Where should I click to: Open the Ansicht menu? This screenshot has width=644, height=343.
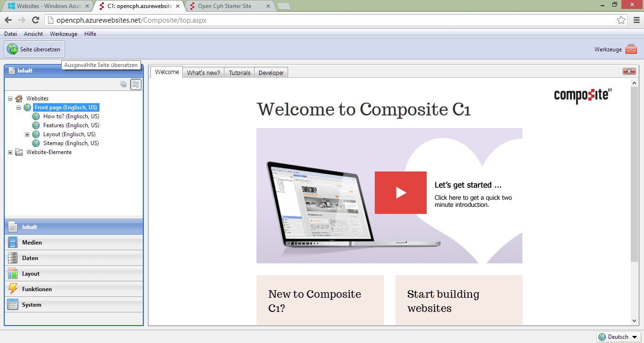point(33,34)
